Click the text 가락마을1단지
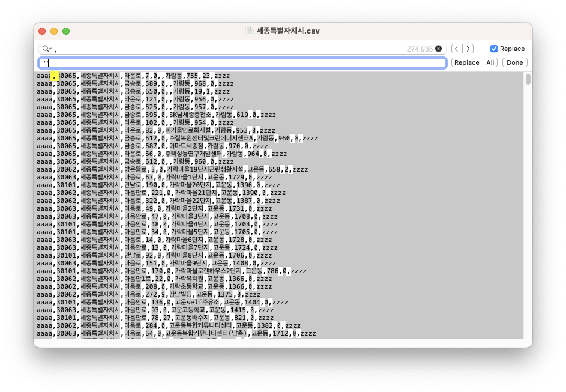The width and height of the screenshot is (566, 392). tap(184, 177)
